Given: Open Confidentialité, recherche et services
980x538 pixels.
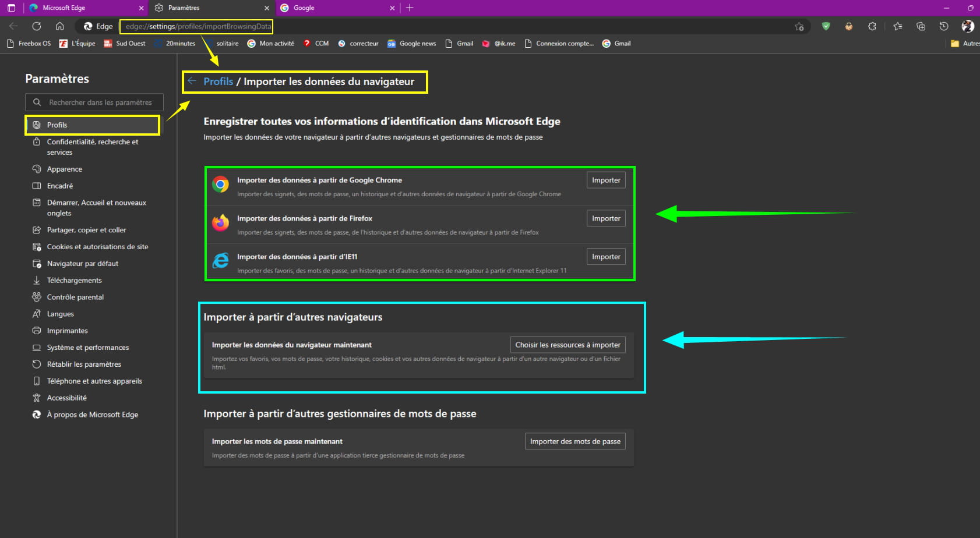Looking at the screenshot, I should tap(93, 147).
